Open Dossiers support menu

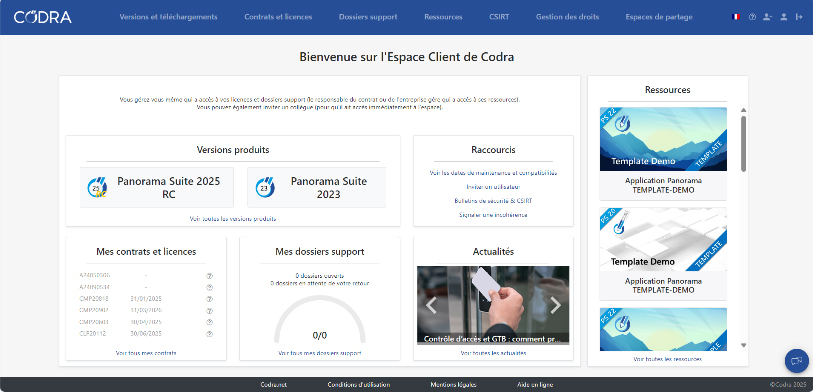tap(368, 17)
